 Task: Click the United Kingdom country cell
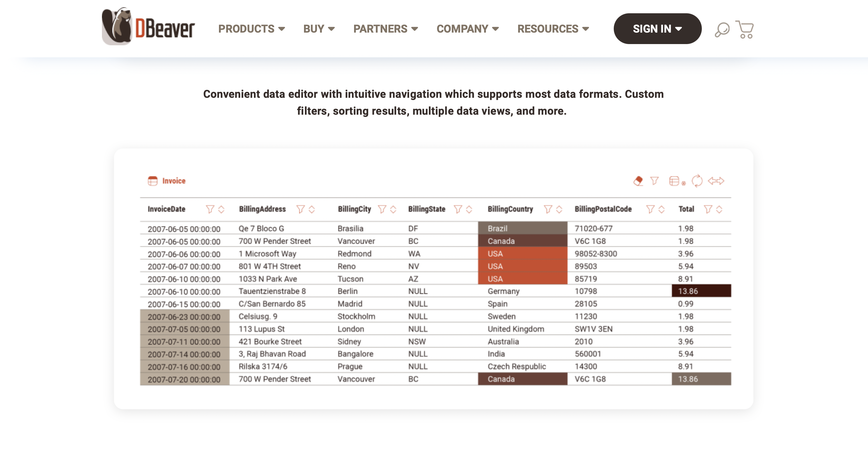tap(515, 329)
